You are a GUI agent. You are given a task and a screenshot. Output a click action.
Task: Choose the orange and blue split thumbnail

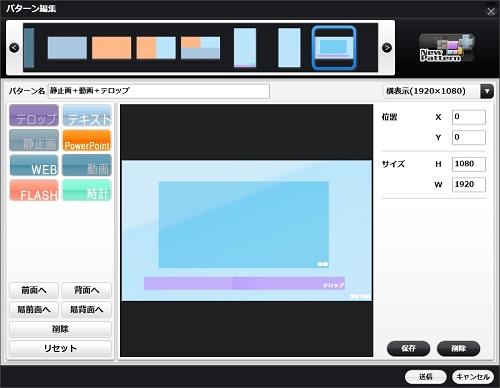pyautogui.click(x=156, y=48)
